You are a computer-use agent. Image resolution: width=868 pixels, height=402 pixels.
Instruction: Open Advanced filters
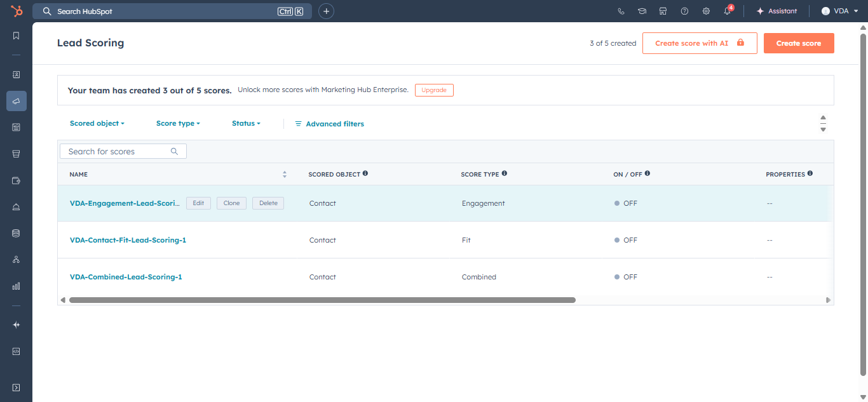[329, 124]
